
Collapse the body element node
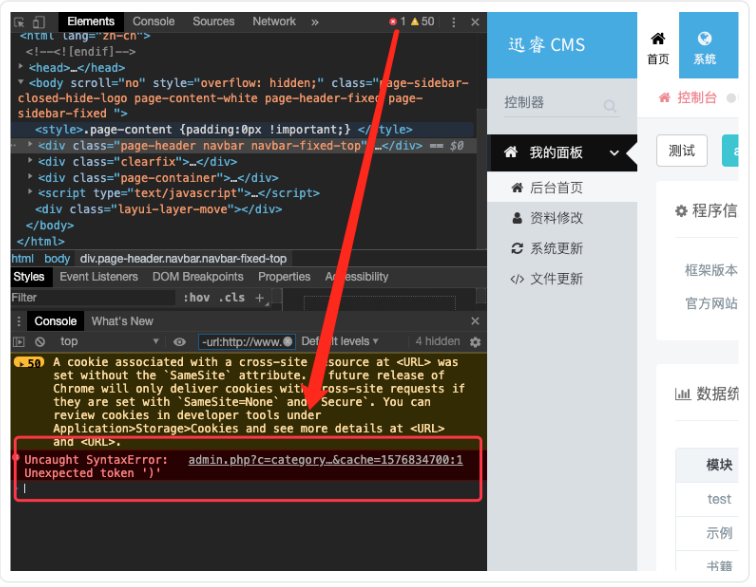[x=20, y=82]
